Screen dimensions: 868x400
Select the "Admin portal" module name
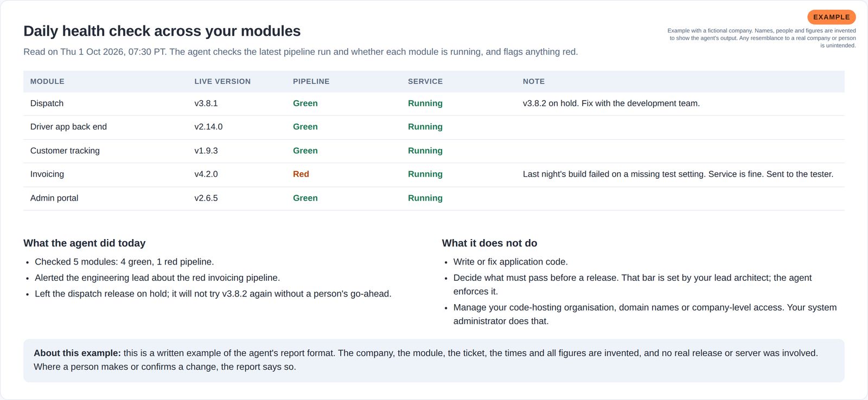(54, 198)
